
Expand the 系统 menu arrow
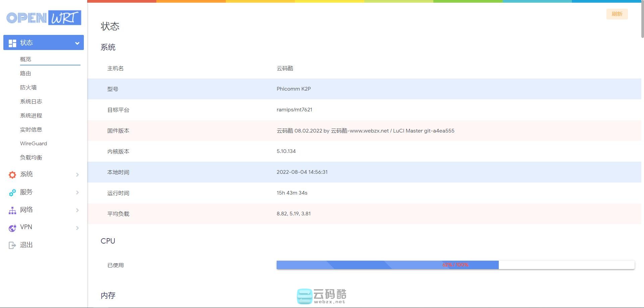tap(77, 175)
